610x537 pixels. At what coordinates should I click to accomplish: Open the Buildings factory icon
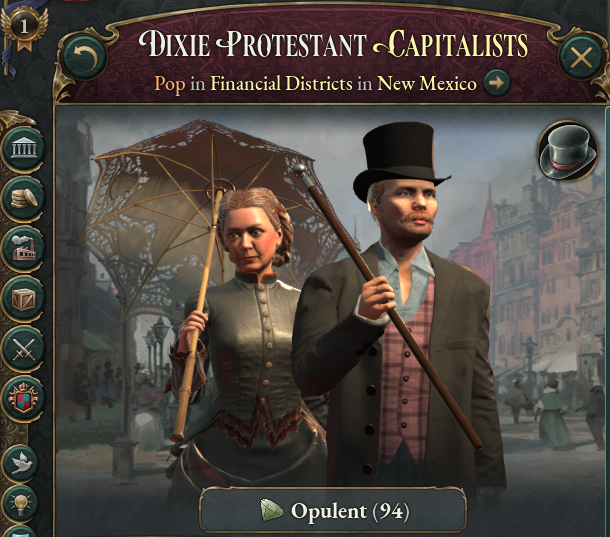point(23,249)
